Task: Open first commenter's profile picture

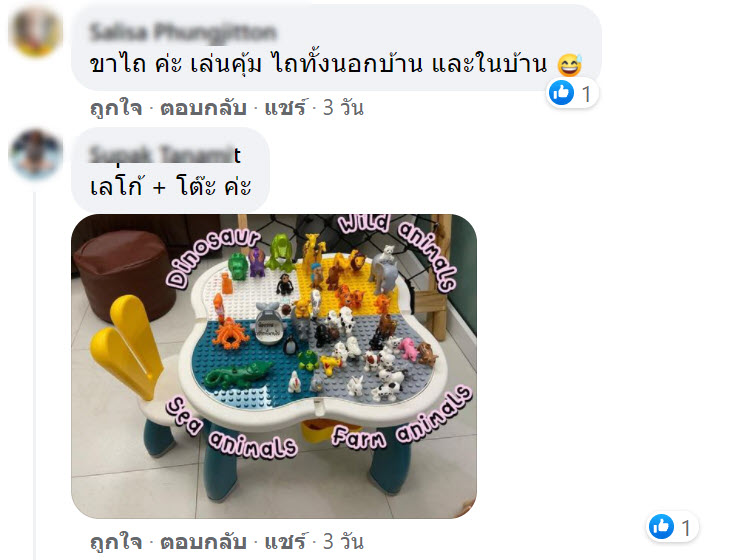Action: (x=35, y=31)
